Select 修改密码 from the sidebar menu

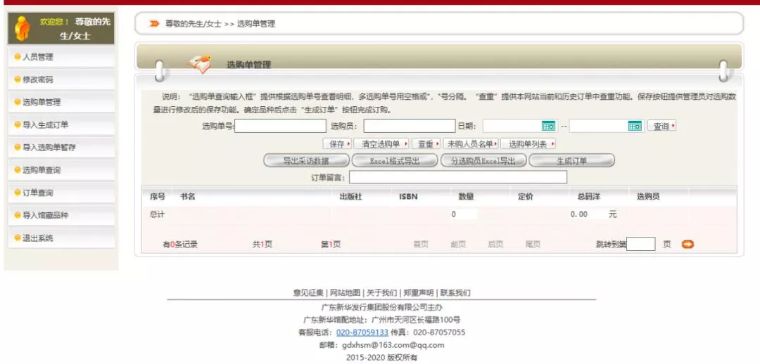coord(62,79)
